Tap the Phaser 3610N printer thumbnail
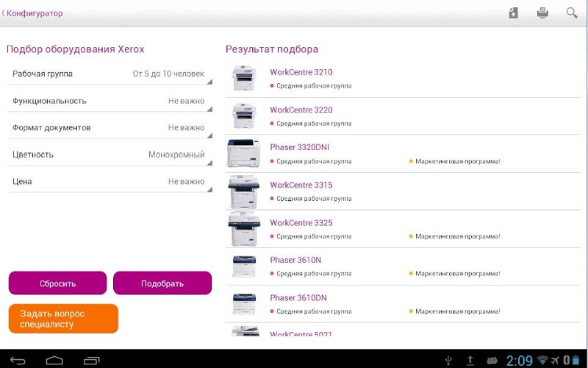This screenshot has height=368, width=588. pyautogui.click(x=244, y=266)
